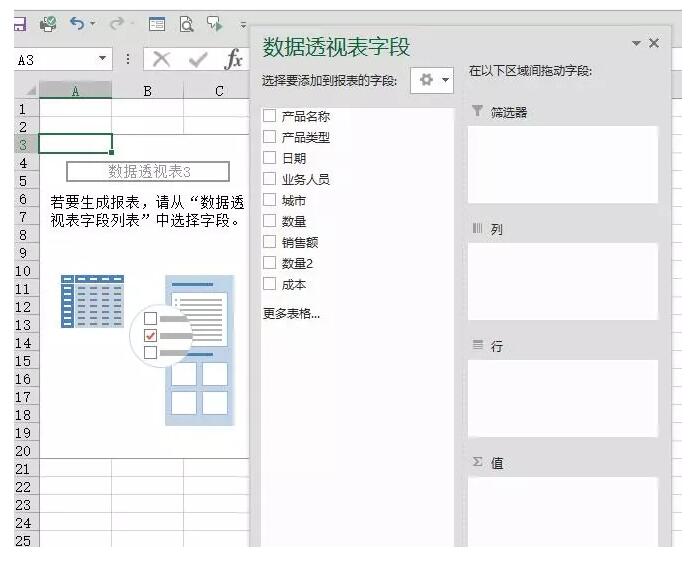
Task: Click the Cancel X in formula bar
Action: tap(161, 59)
